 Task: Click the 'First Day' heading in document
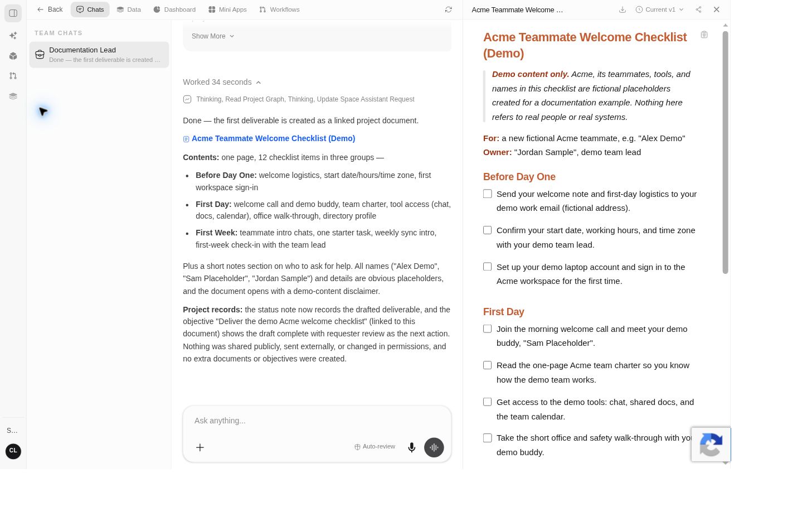tap(504, 312)
